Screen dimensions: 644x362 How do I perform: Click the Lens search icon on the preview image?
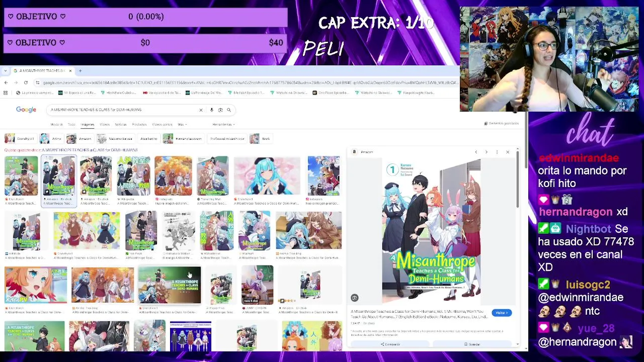click(355, 298)
